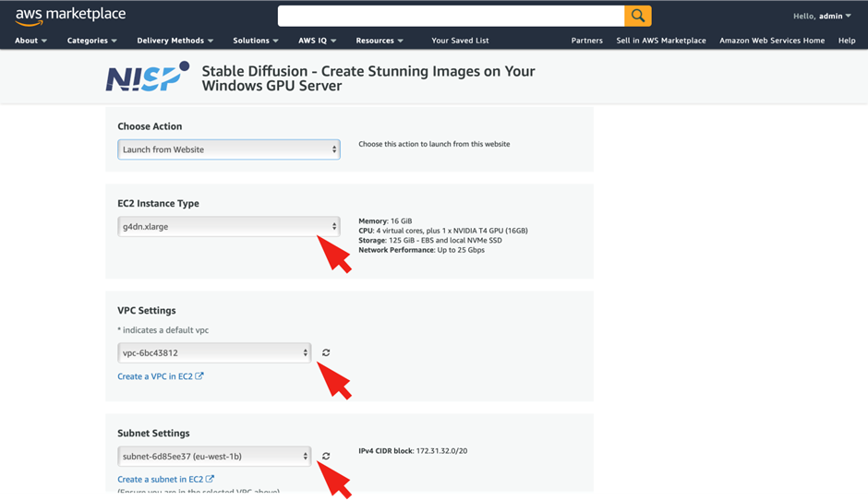Click the 'Choose this action to launch' description

[434, 144]
